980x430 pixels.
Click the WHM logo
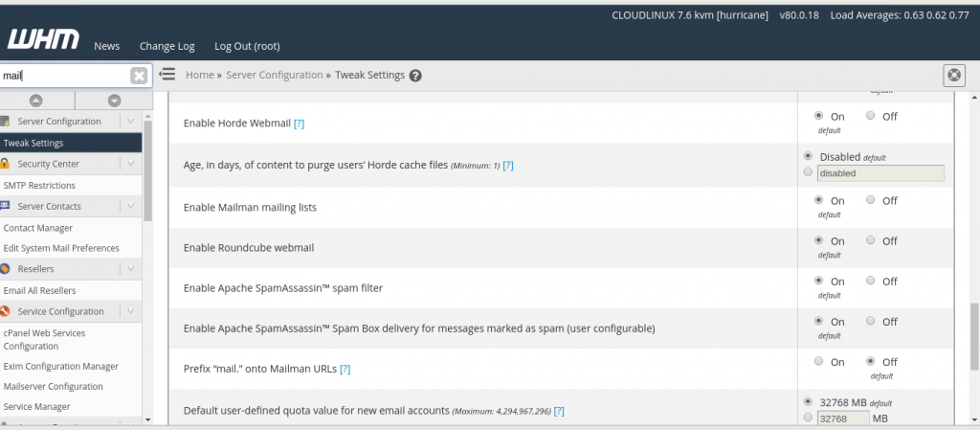pyautogui.click(x=43, y=39)
